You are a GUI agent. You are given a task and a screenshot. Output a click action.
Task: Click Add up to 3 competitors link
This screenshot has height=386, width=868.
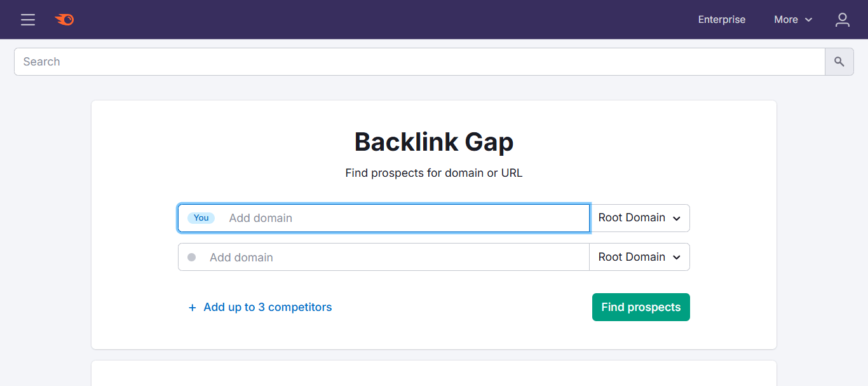(x=268, y=307)
